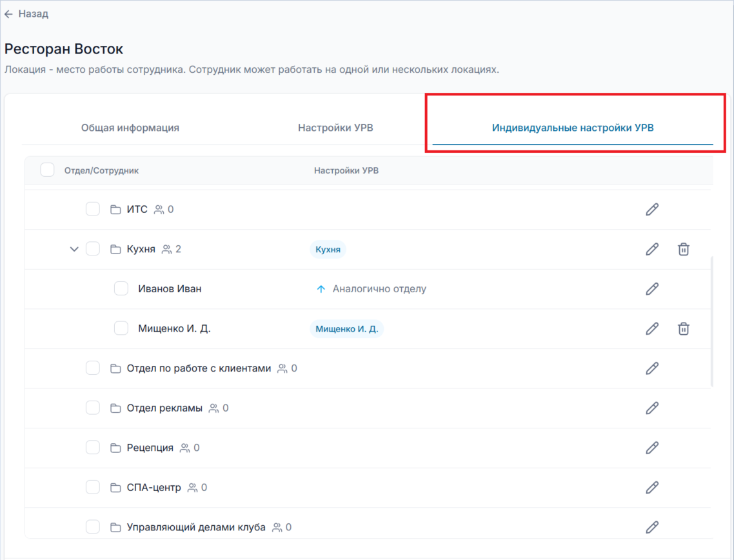Select checkbox for Отдел по работе с клиентами

(x=93, y=368)
